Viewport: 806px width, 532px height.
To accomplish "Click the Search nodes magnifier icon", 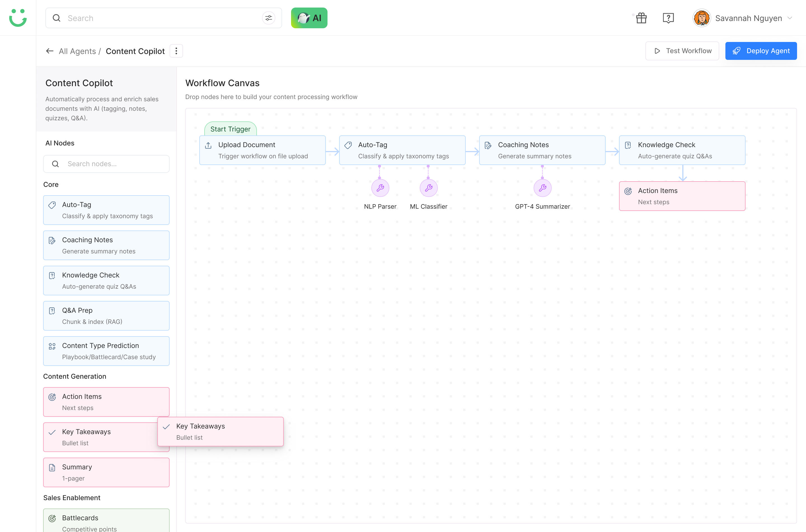I will pos(55,164).
